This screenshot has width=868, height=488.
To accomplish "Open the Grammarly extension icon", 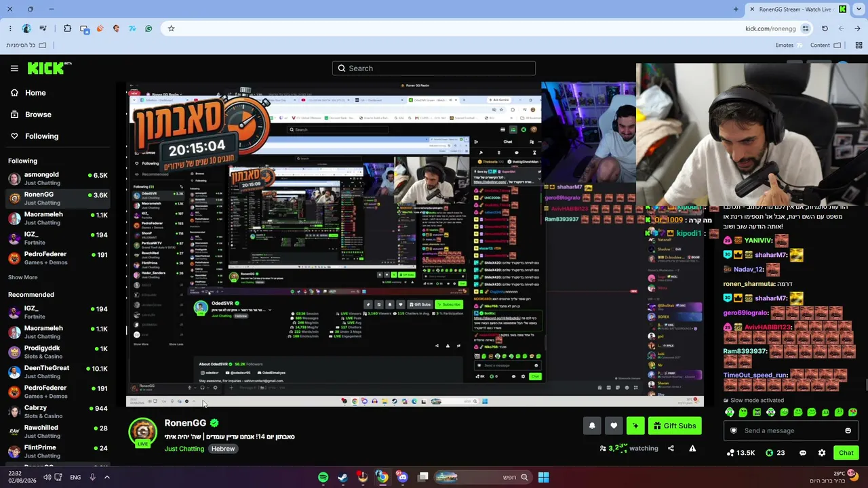I will coord(149,28).
